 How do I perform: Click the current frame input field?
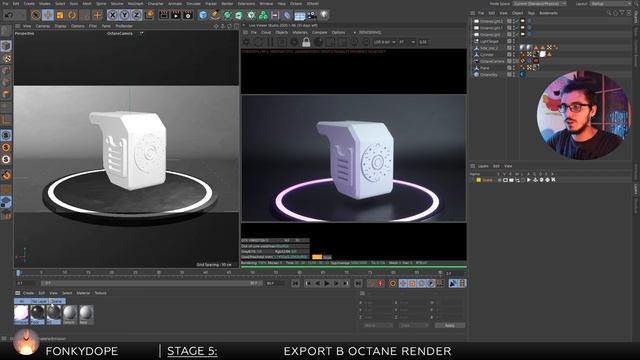coord(27,283)
